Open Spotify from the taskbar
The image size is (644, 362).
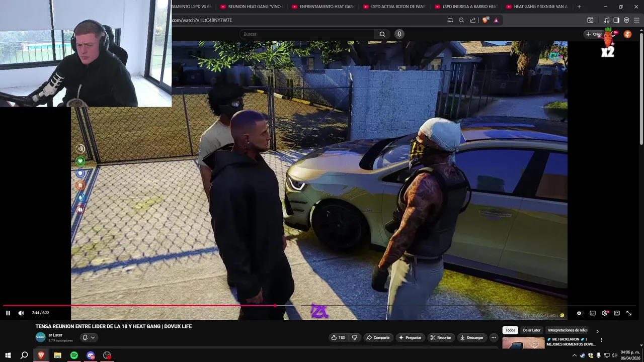(x=74, y=355)
